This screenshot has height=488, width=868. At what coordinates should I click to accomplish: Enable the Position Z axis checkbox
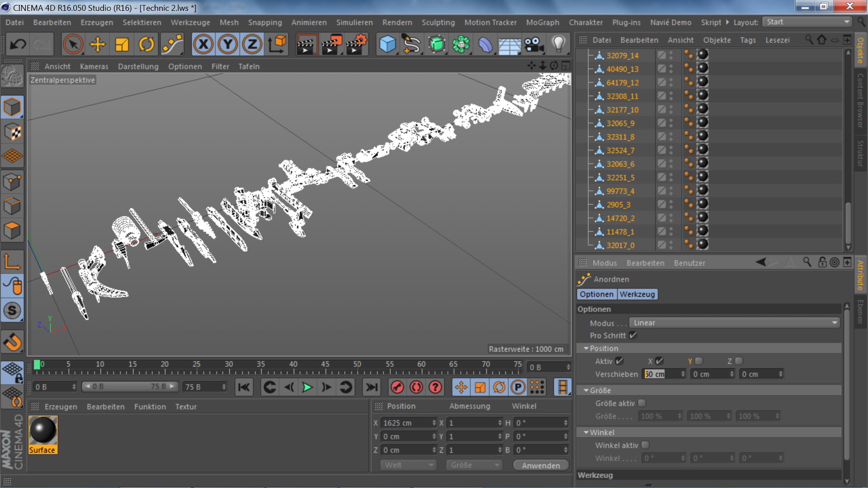click(x=739, y=361)
